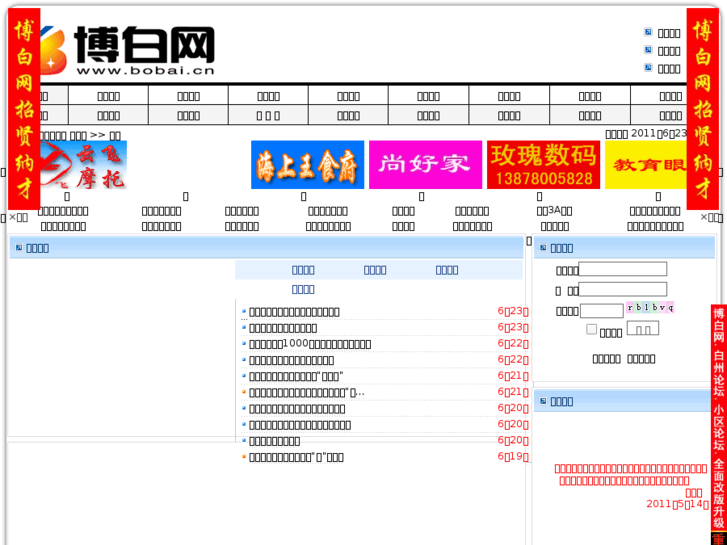Open the 玫瑰数码 13878005828 advertisement
The width and height of the screenshot is (727, 545).
tap(543, 165)
